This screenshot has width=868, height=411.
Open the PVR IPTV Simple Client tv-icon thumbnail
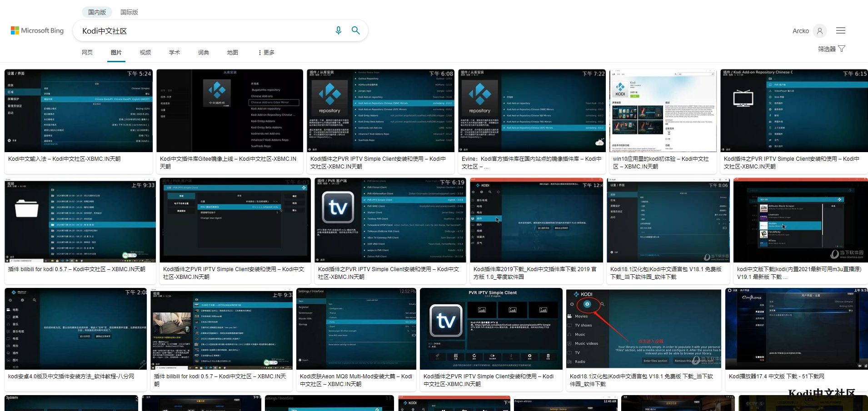[491, 328]
